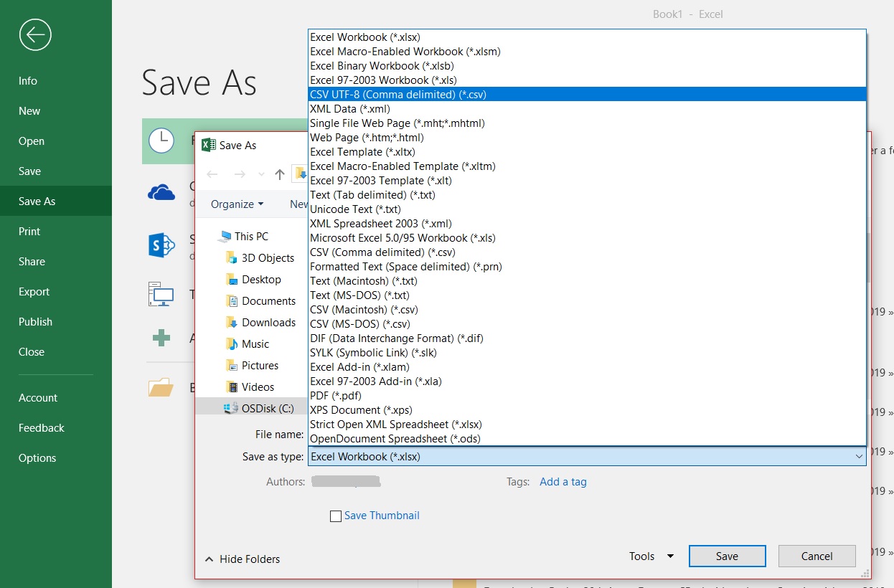Open Print in backstage menu

56,232
